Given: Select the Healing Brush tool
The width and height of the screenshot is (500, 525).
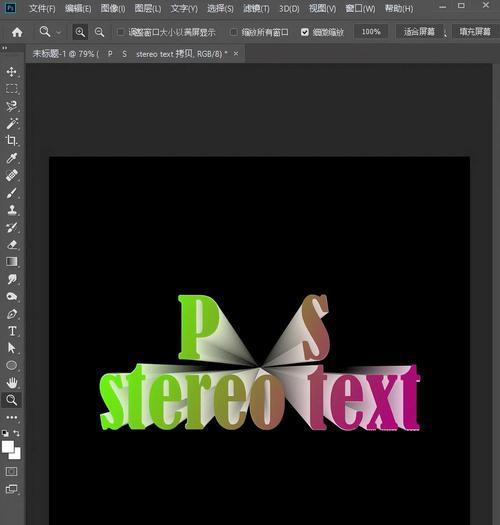Looking at the screenshot, I should (11, 175).
